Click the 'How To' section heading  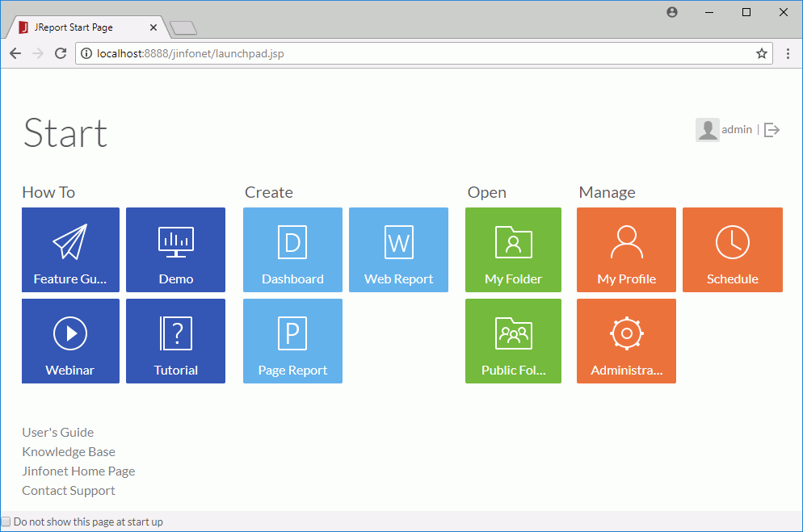tap(48, 192)
